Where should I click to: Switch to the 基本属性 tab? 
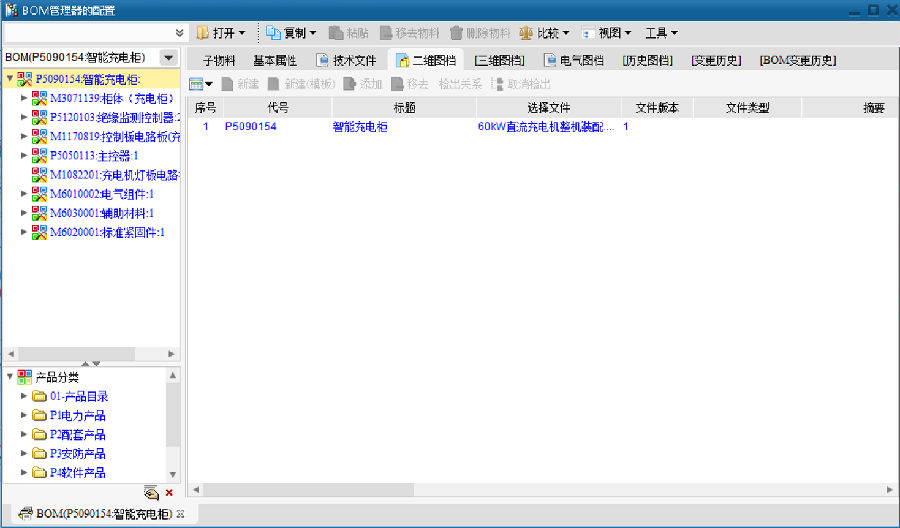point(275,60)
